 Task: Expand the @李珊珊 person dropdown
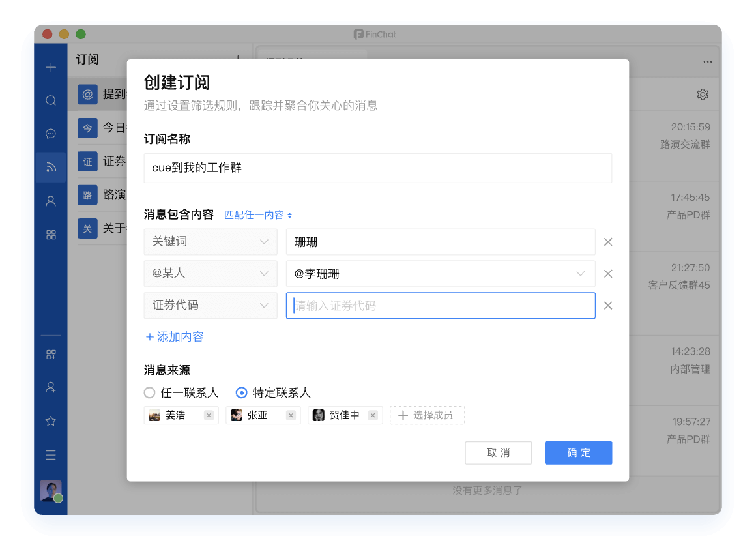tap(579, 274)
